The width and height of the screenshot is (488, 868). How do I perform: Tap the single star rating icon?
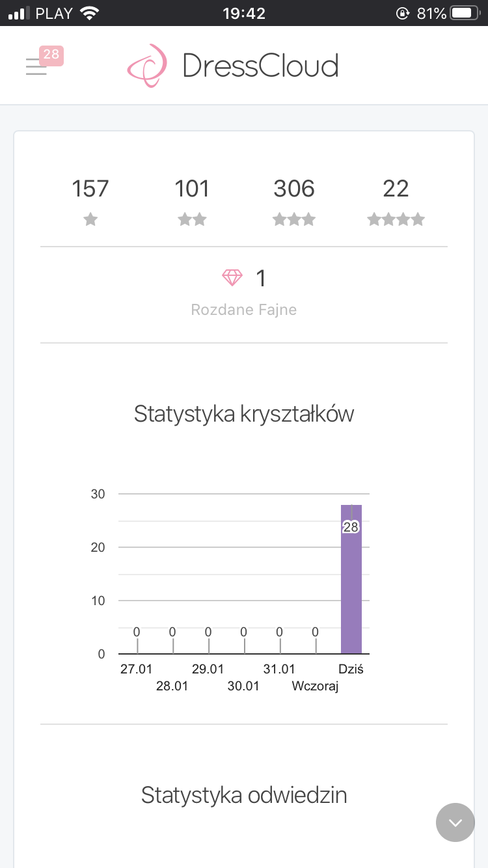tap(90, 220)
